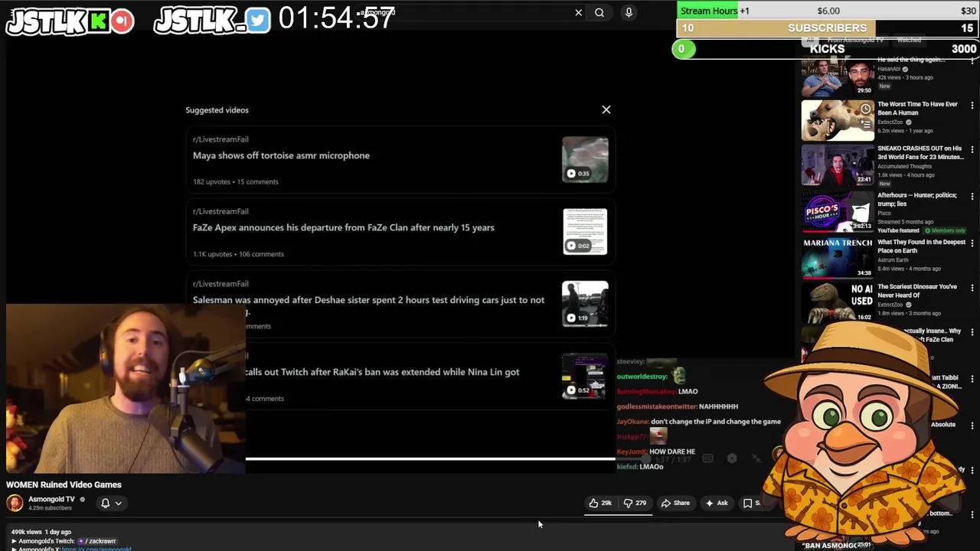This screenshot has width=980, height=551.
Task: Open more options for Mariana Trench video
Action: click(972, 243)
